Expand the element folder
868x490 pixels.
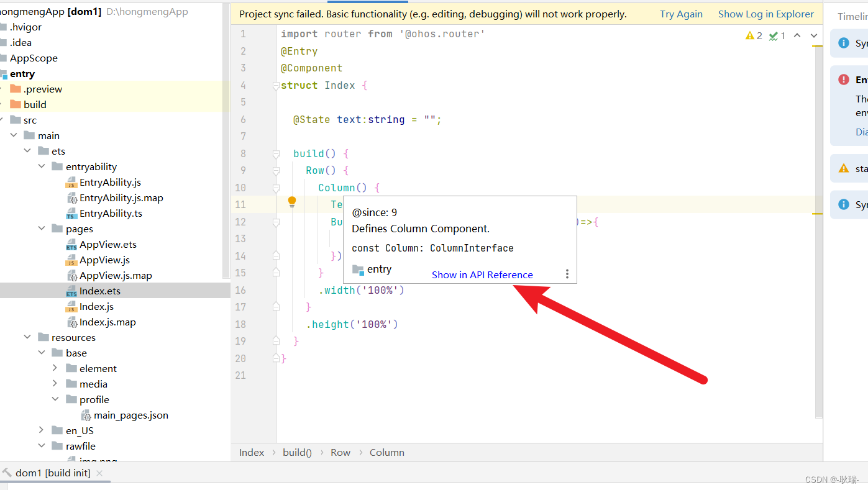(x=55, y=368)
